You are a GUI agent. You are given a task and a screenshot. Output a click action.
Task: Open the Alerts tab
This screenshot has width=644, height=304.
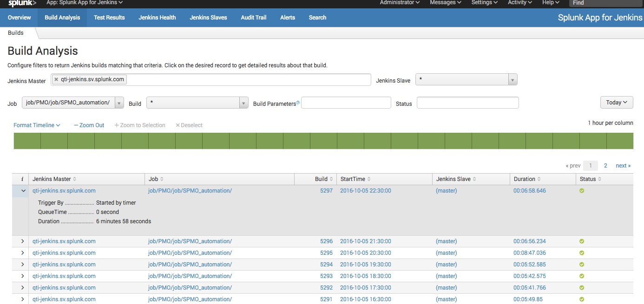(x=288, y=18)
